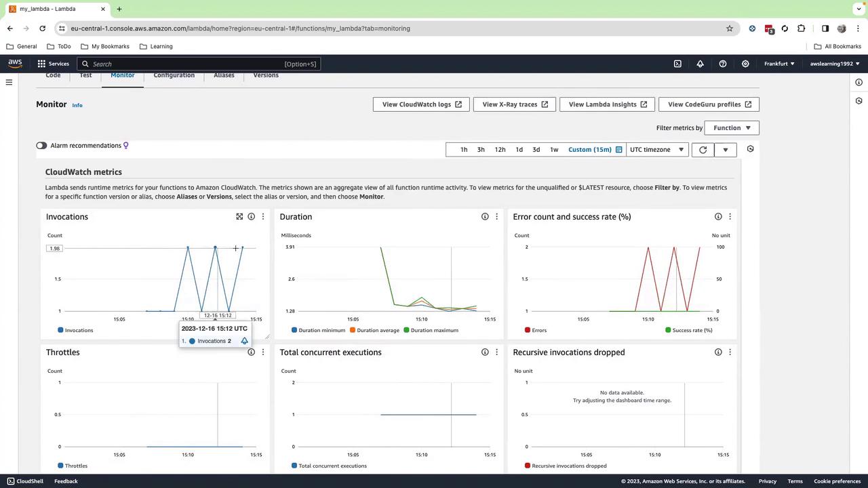868x488 pixels.
Task: Click the refresh metrics button
Action: point(703,150)
